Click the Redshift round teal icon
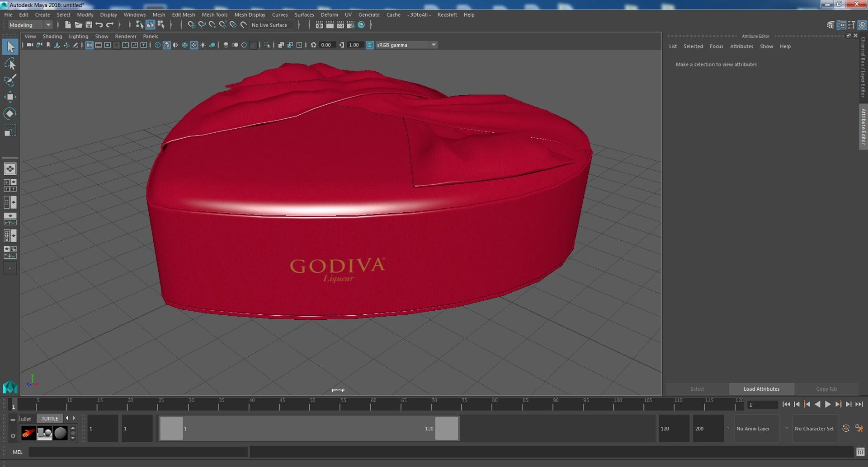Screen dimensions: 868x467 click(x=361, y=25)
